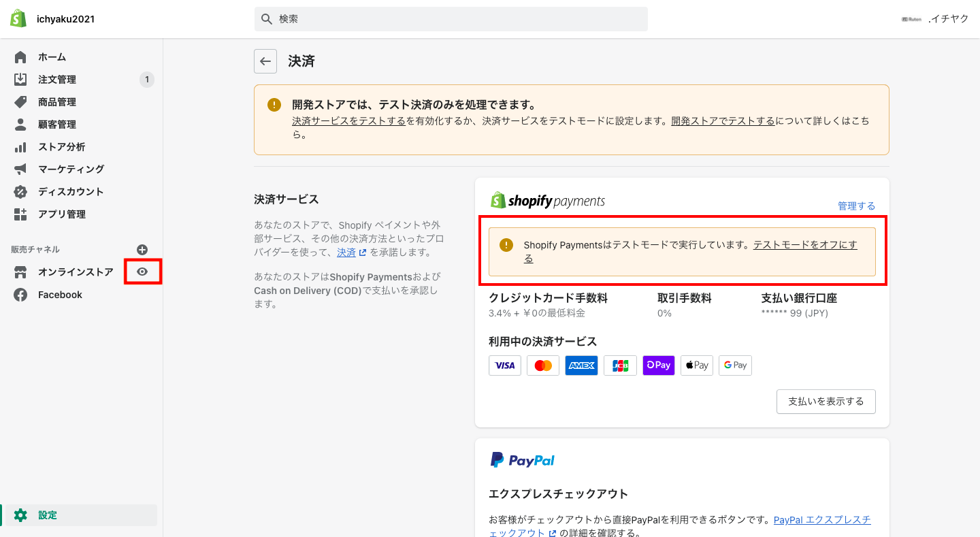Select オンラインストア sales channel
This screenshot has height=537, width=980.
(76, 272)
